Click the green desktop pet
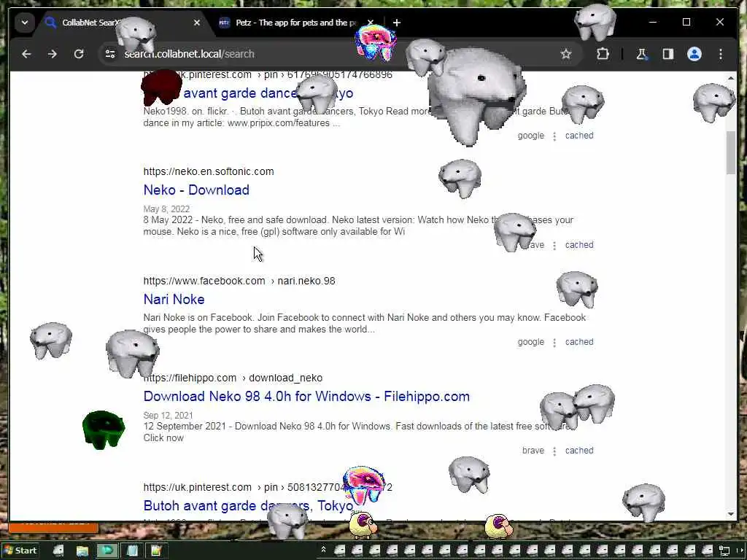This screenshot has height=560, width=747. [104, 429]
